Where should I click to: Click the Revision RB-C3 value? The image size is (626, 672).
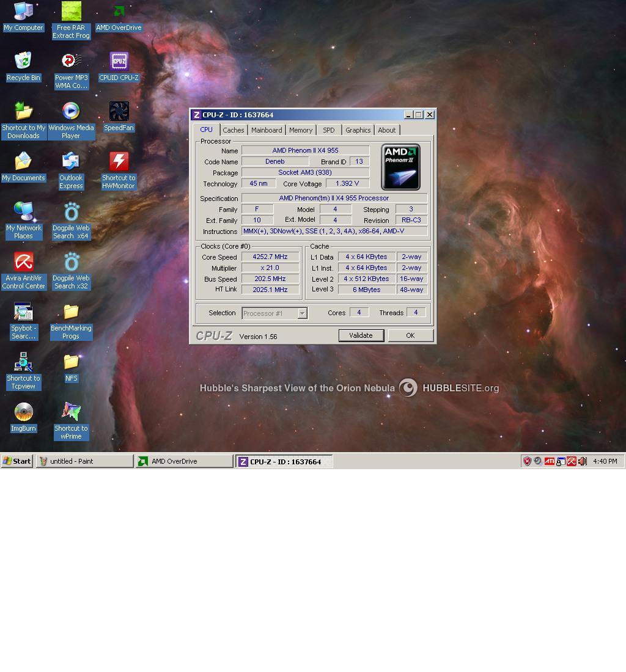(411, 220)
